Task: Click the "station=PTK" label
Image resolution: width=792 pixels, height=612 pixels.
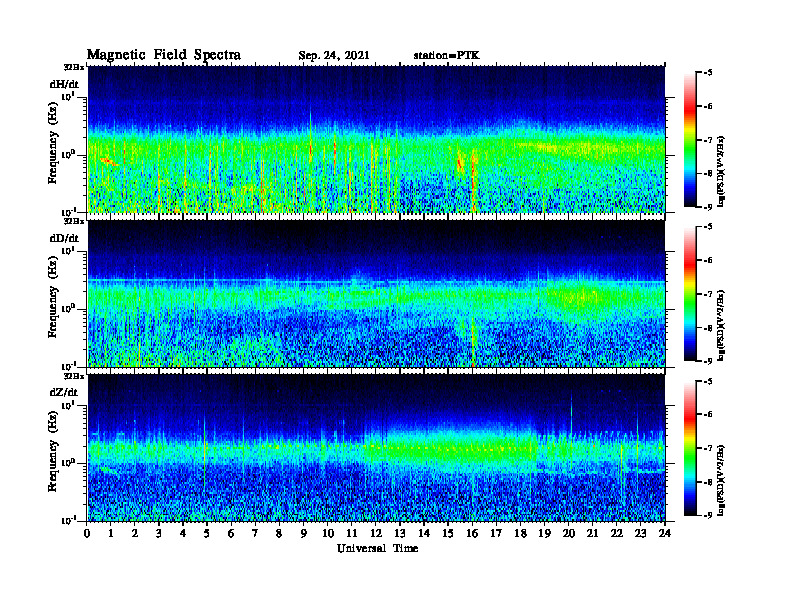Action: (x=447, y=55)
